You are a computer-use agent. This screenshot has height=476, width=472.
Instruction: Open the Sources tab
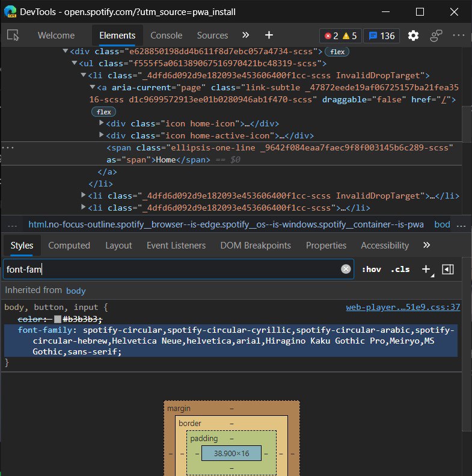[x=212, y=36]
